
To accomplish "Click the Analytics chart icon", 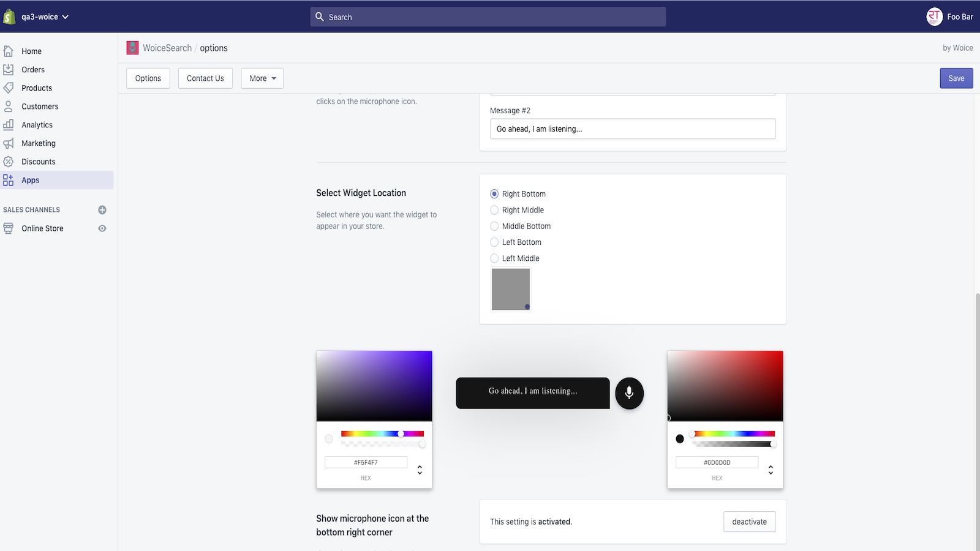I will 9,125.
